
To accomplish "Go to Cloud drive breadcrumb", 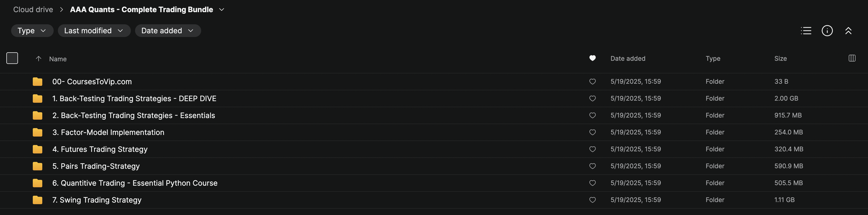I will click(33, 10).
